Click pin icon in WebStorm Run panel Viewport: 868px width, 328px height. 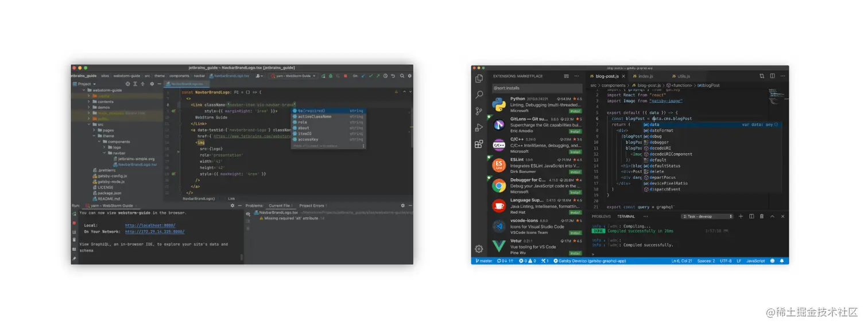74,259
